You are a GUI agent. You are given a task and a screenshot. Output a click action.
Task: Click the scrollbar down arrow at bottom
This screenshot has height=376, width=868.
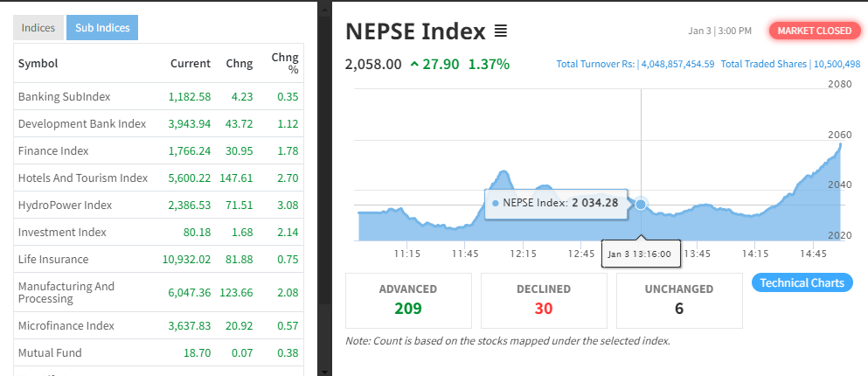tap(324, 370)
